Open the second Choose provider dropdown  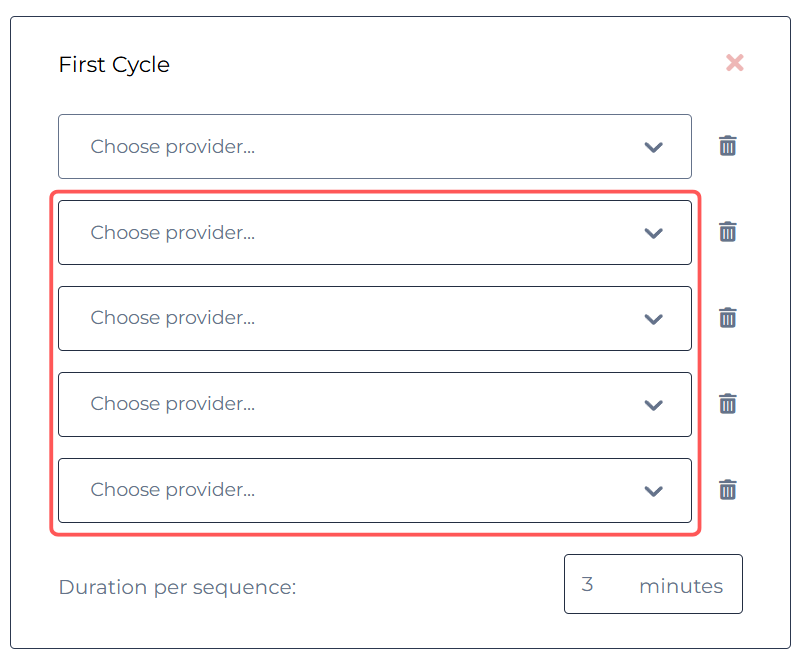click(375, 233)
